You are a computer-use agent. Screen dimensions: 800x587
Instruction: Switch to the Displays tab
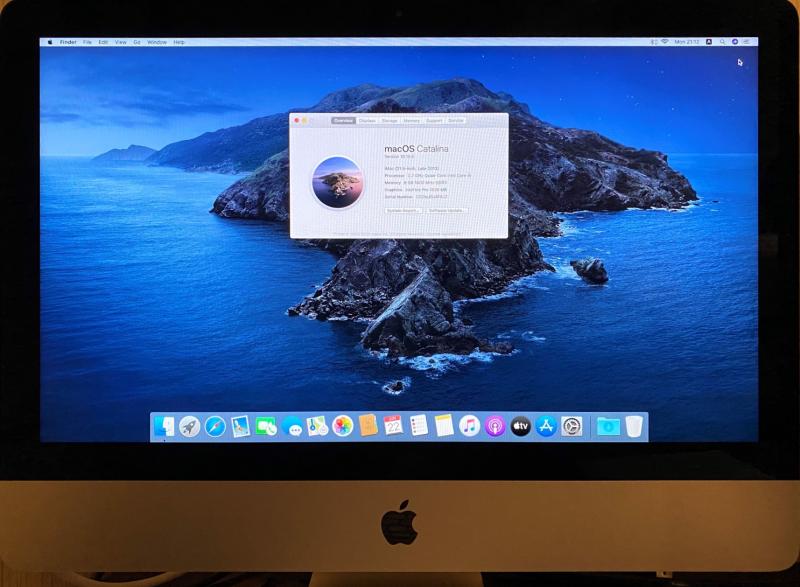point(367,121)
